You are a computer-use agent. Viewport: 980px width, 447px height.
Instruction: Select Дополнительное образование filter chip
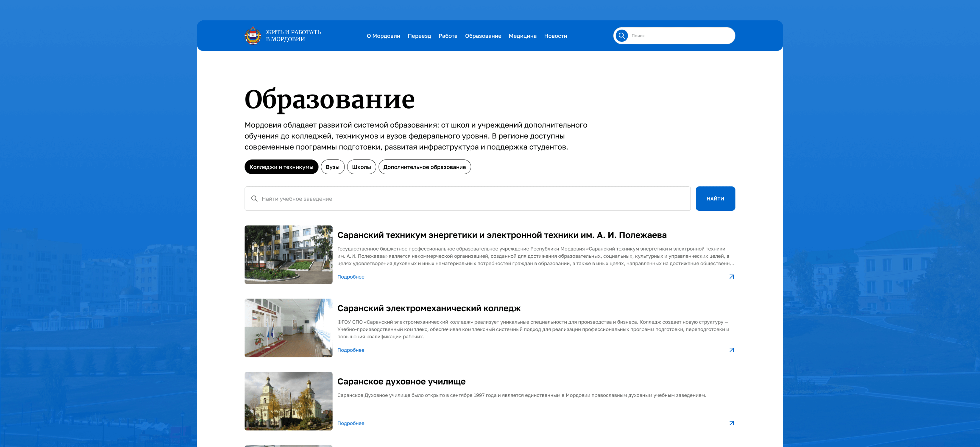(x=424, y=167)
